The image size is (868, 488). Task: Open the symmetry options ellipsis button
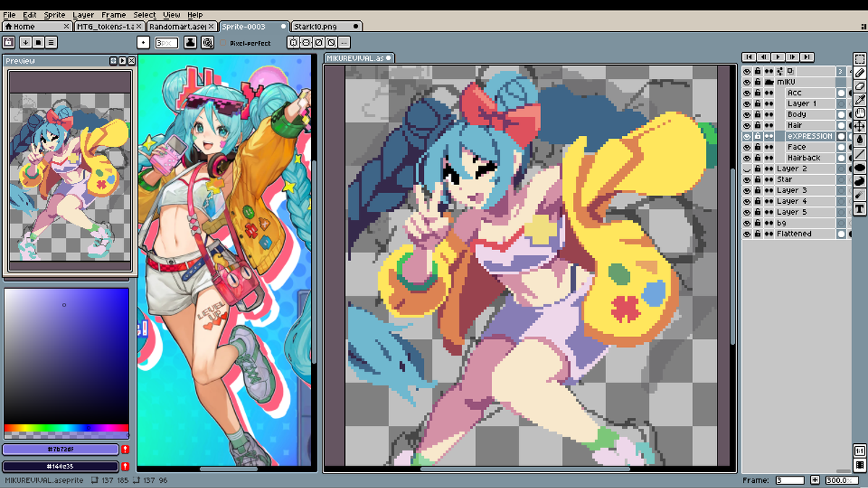[x=344, y=43]
